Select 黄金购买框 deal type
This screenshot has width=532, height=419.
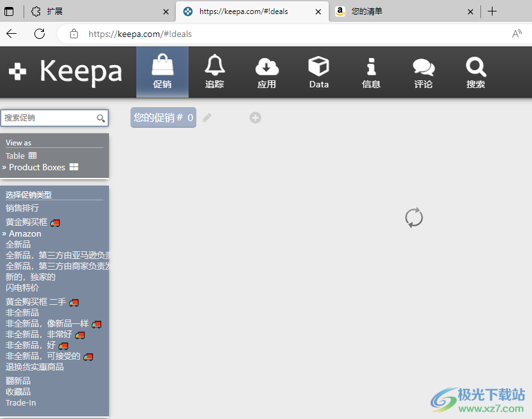[32, 222]
